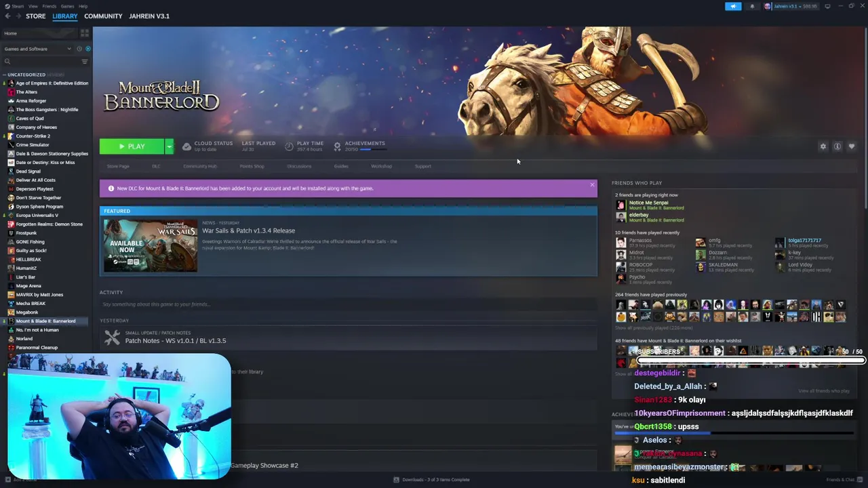Switch to Big Picture mode icon
868x488 pixels.
pyautogui.click(x=827, y=6)
